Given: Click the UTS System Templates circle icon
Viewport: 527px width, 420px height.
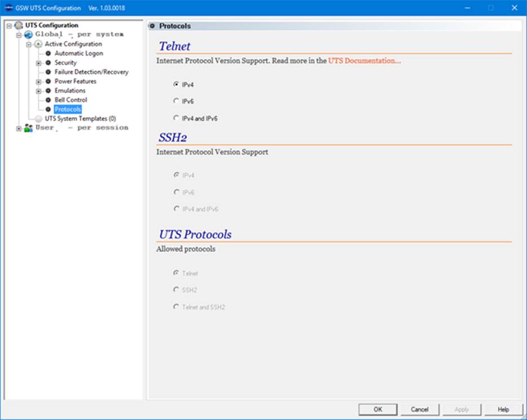Looking at the screenshot, I should point(38,119).
